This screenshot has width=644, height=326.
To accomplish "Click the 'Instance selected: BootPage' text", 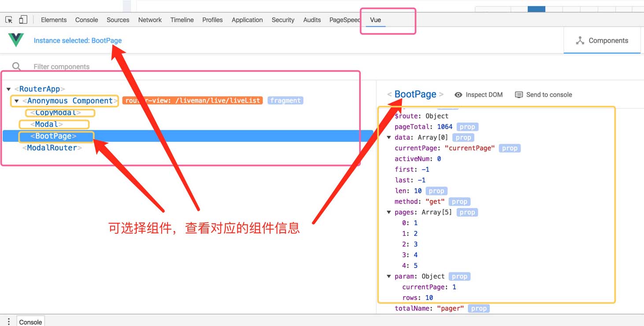I will (78, 41).
